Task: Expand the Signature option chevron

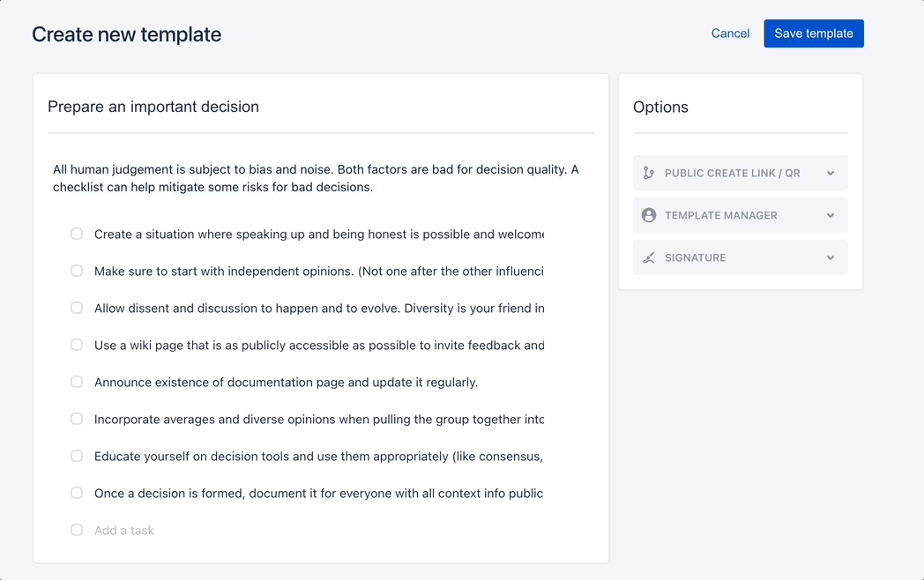Action: [831, 258]
